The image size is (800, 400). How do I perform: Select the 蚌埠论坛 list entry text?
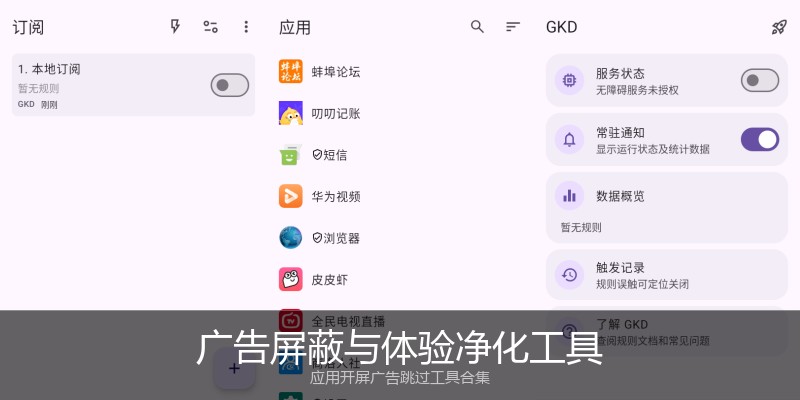coord(336,72)
